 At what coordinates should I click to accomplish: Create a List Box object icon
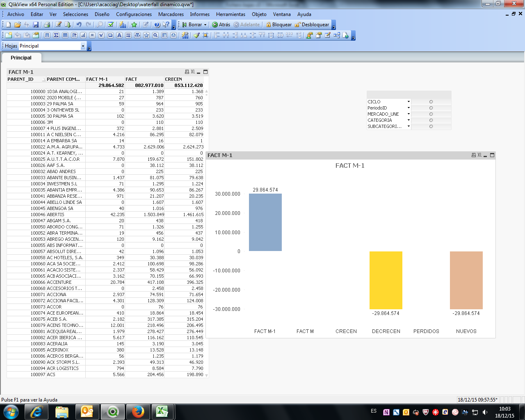pyautogui.click(x=47, y=35)
